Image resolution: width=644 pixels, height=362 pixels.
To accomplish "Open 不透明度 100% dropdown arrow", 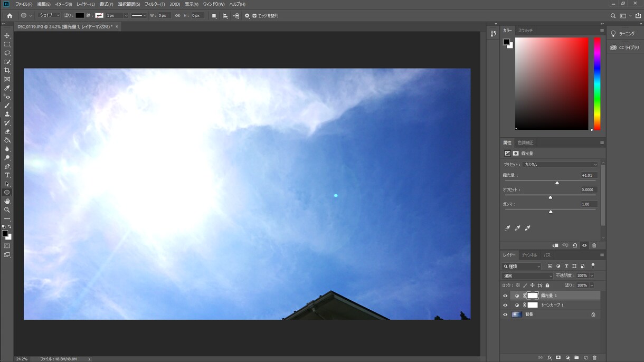I will [592, 276].
